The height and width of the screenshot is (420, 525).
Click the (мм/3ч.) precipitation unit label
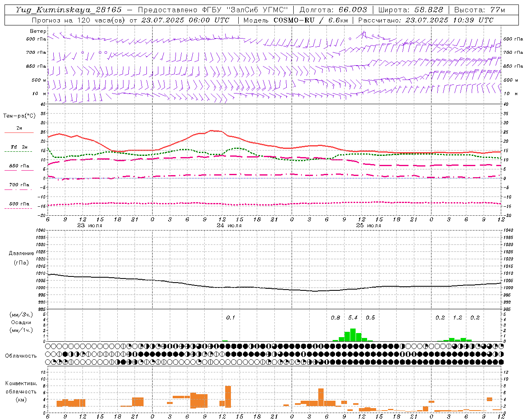point(20,315)
